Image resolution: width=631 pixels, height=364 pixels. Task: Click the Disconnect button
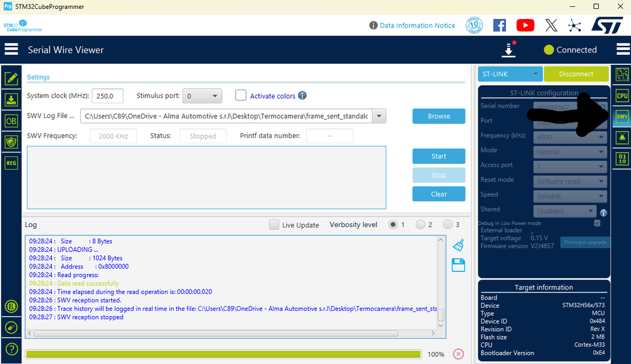point(576,74)
